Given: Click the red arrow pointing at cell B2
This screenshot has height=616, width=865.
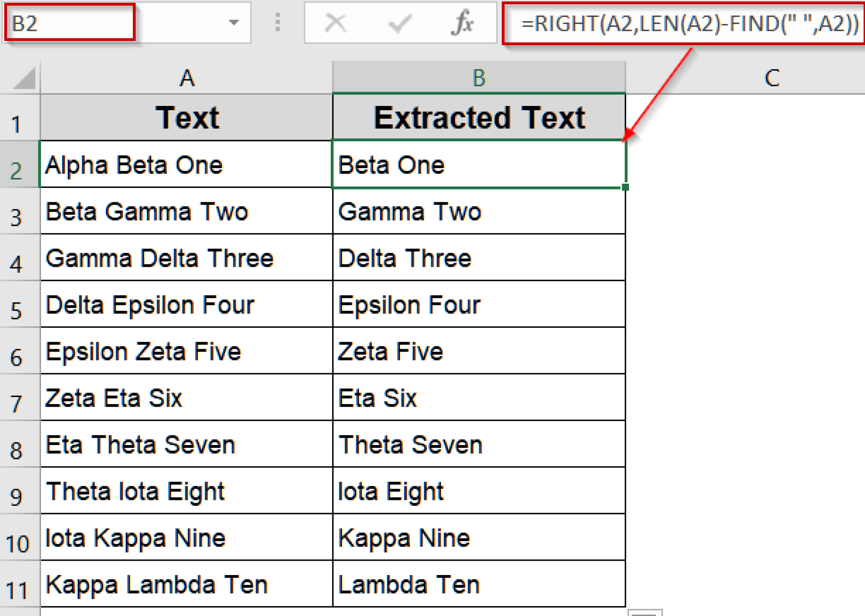Looking at the screenshot, I should click(x=659, y=93).
